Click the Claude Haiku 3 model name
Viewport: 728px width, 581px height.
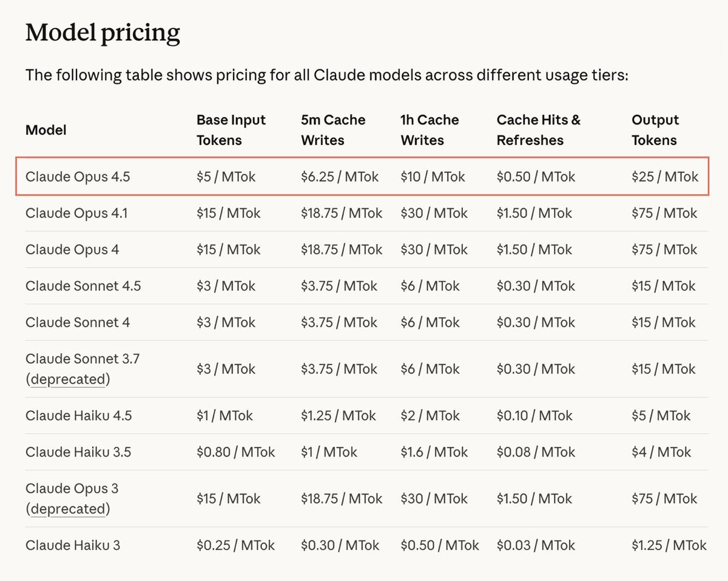coord(73,545)
